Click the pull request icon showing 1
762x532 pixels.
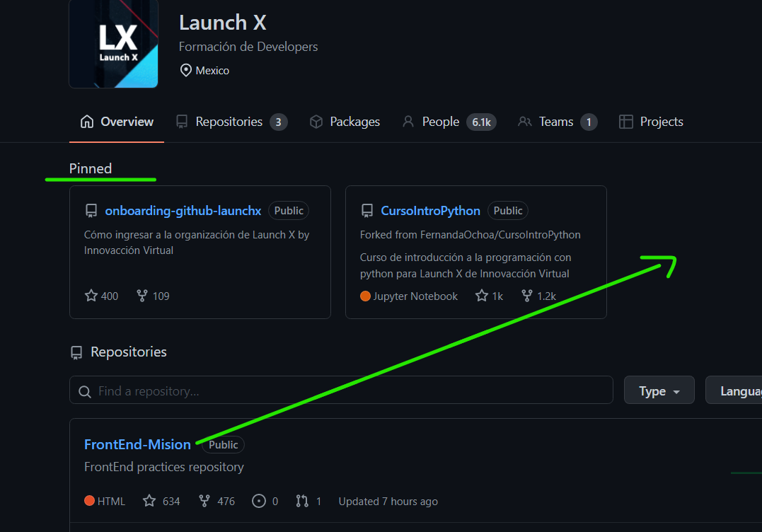pos(302,500)
